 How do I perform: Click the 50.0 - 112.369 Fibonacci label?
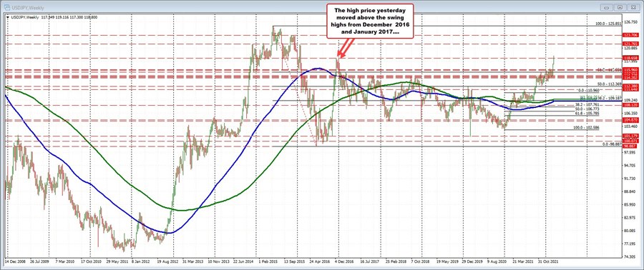click(x=610, y=84)
